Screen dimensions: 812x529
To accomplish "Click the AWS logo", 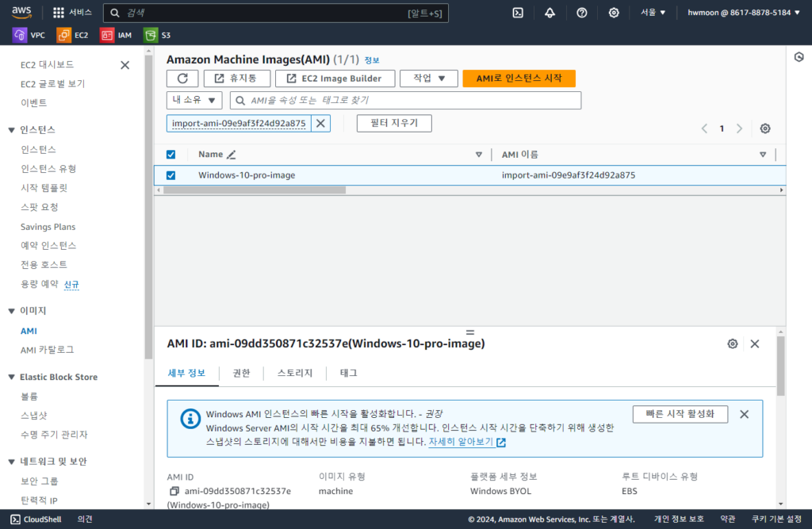I will point(21,13).
